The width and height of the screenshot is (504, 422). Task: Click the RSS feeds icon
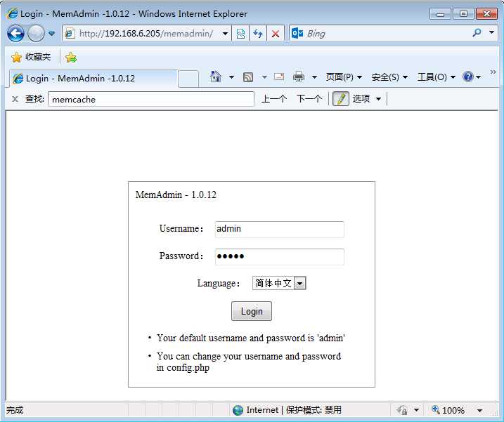(248, 77)
